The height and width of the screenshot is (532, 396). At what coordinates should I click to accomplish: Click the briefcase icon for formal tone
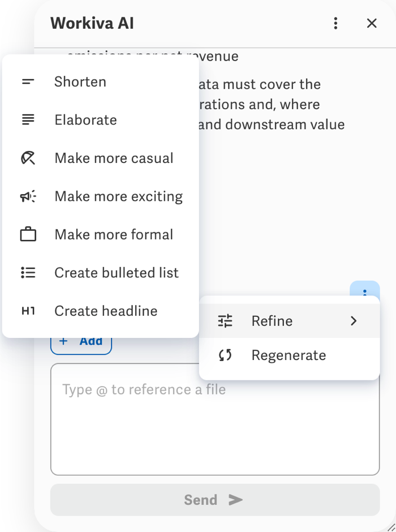tap(28, 234)
